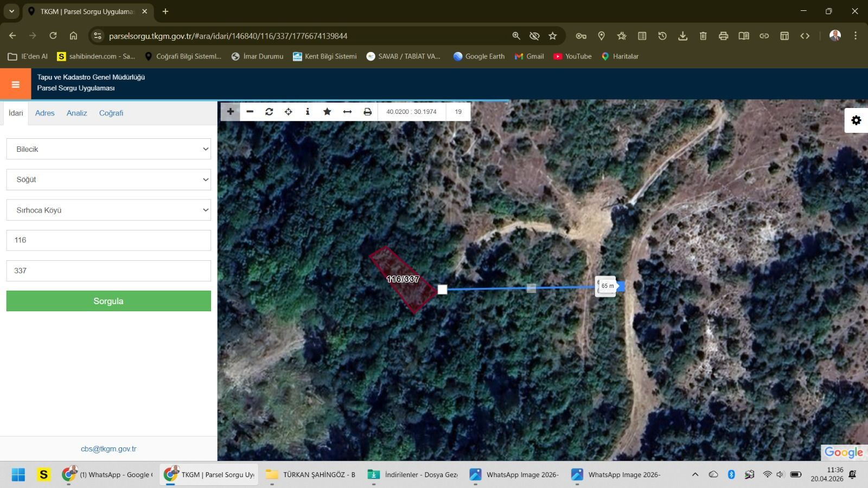Click the info tool in map toolbar
The width and height of the screenshot is (868, 488).
tap(308, 112)
